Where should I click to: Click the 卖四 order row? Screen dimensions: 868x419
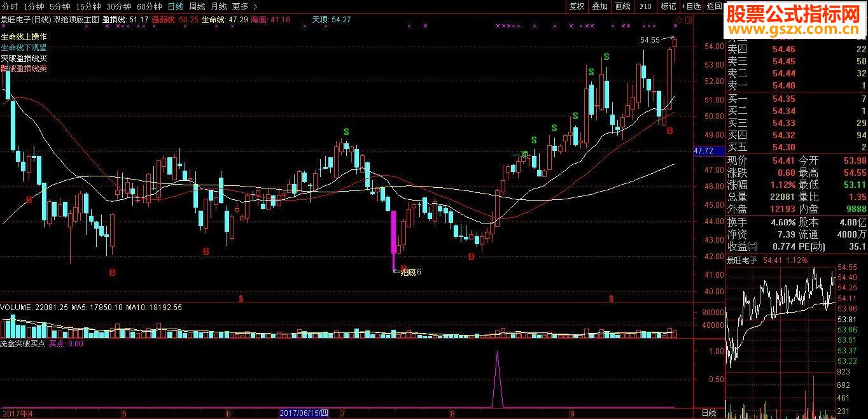click(797, 50)
